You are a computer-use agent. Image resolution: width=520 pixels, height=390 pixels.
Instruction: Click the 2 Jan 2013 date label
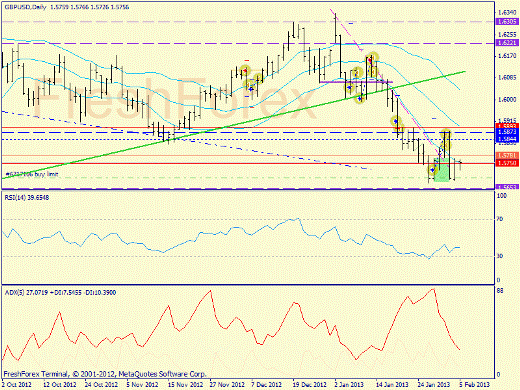click(349, 385)
